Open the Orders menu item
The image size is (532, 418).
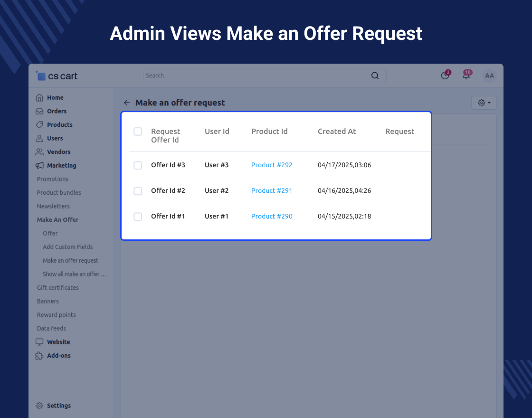tap(57, 111)
